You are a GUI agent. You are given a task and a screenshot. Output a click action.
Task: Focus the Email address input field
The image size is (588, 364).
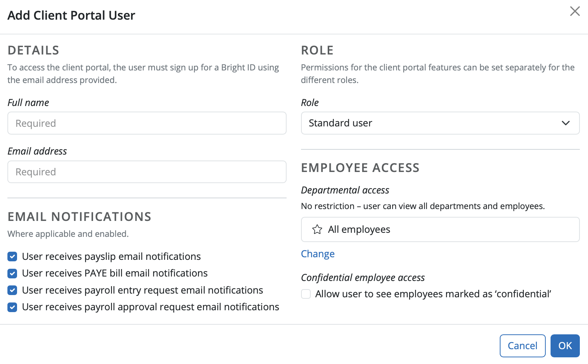[x=147, y=172]
